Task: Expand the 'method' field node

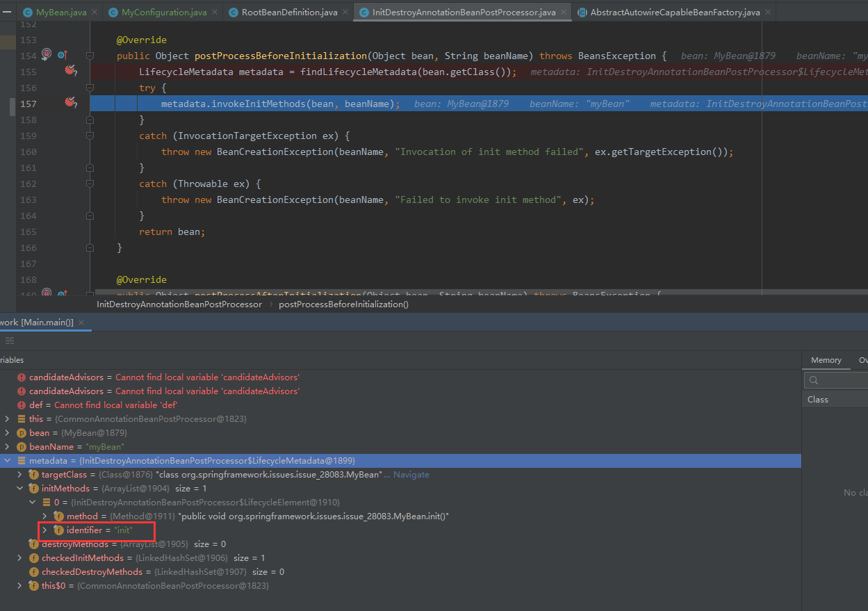Action: coord(45,516)
